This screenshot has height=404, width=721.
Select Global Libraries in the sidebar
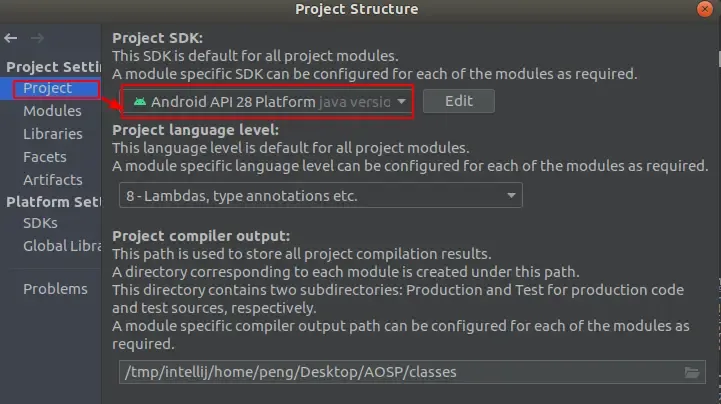[59, 246]
